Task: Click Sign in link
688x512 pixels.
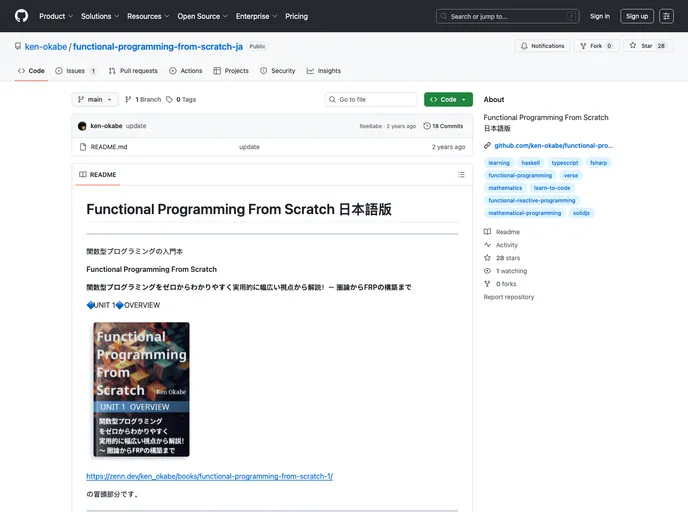Action: 599,16
